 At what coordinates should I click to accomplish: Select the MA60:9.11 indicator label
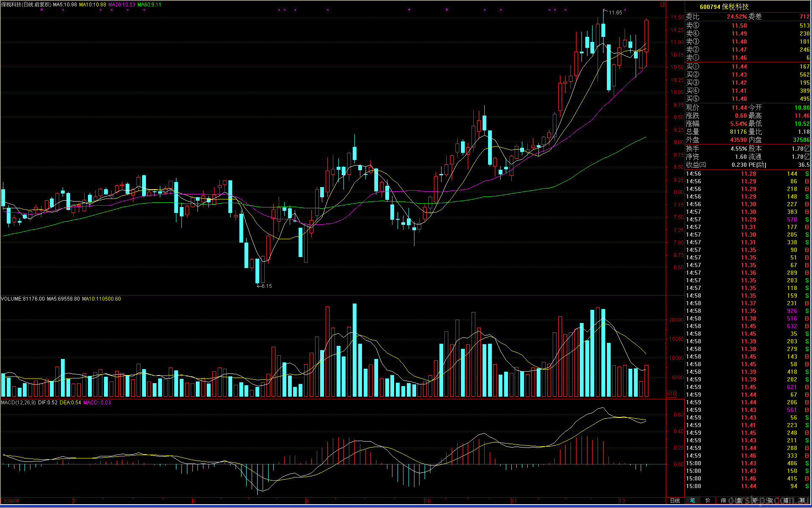pos(149,5)
